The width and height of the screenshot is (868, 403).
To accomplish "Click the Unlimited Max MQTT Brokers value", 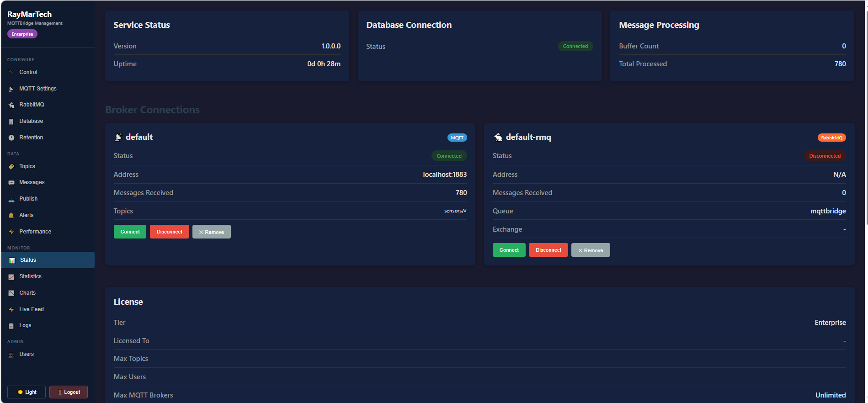I will (x=831, y=395).
